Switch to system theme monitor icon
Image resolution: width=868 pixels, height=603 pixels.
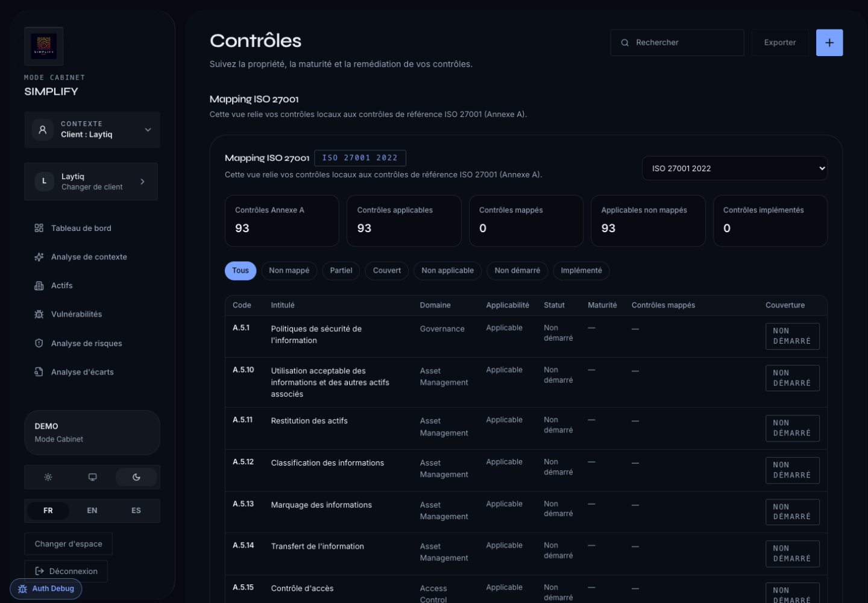click(x=92, y=477)
